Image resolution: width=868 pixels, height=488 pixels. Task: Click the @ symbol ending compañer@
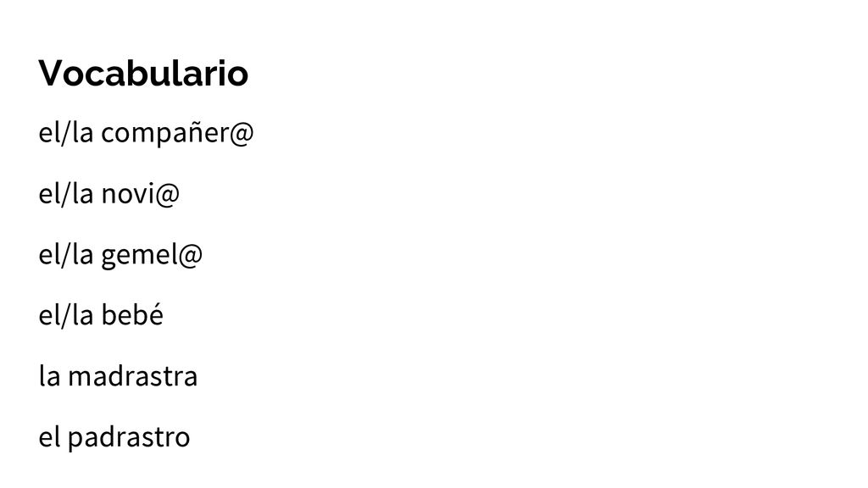tap(241, 135)
